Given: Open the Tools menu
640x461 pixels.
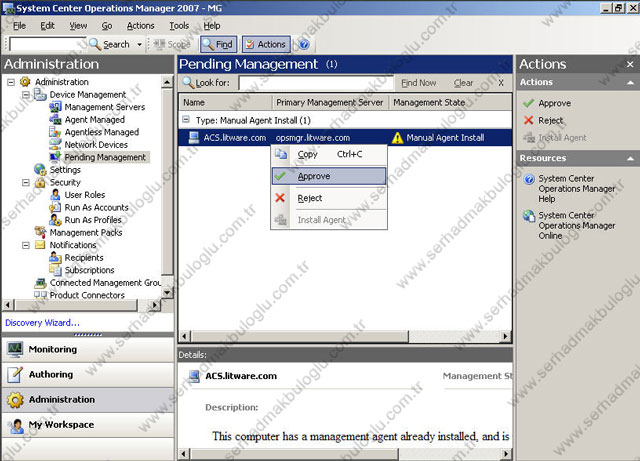Looking at the screenshot, I should click(x=179, y=26).
